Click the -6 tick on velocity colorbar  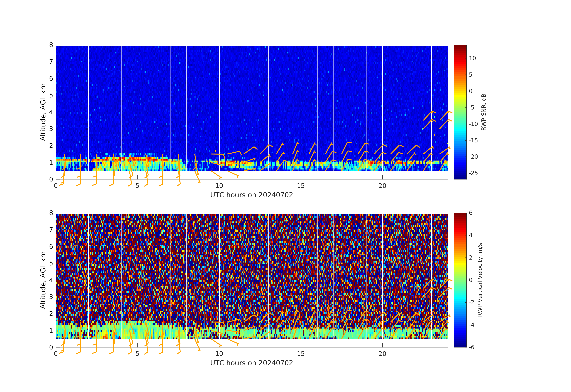471,347
